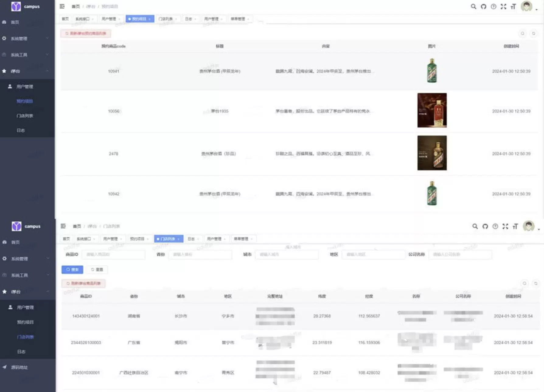
Task: Select cell 广西壮族自治区 in 省份 column
Action: 134,373
